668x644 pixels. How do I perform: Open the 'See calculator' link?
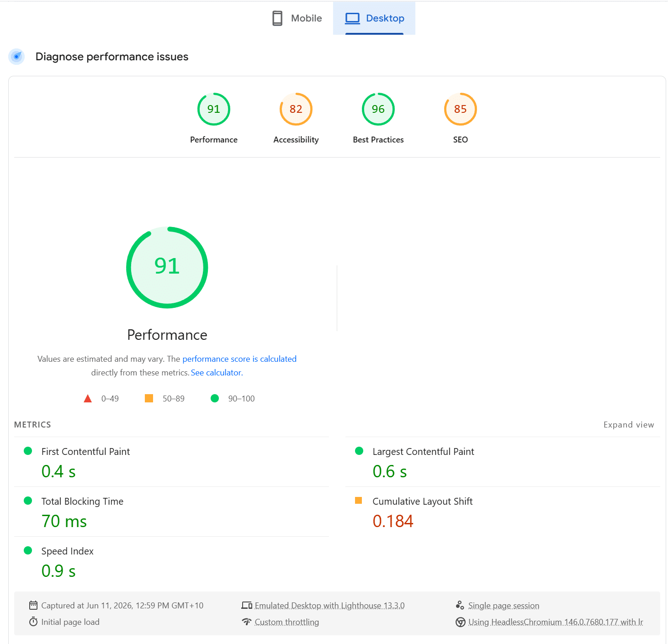pos(216,373)
